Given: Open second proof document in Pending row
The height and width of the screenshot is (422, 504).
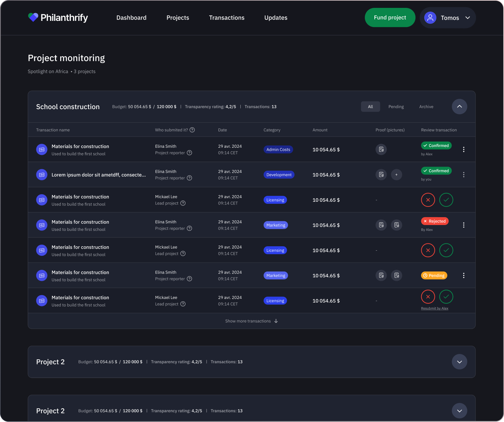Looking at the screenshot, I should click(x=396, y=276).
